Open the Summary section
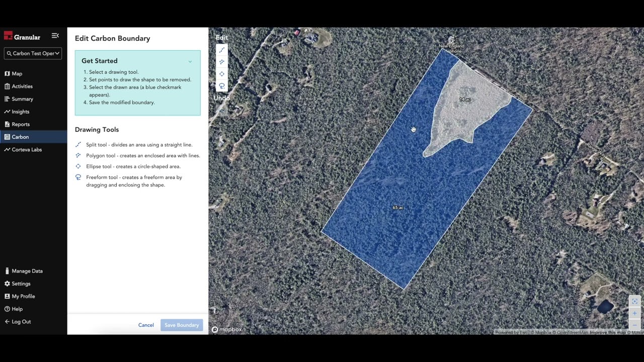 33,99
